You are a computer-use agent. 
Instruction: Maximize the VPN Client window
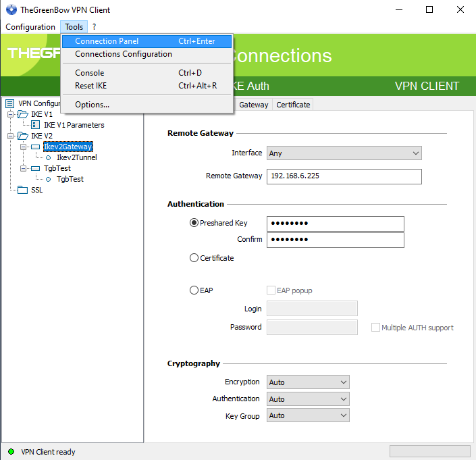[x=429, y=9]
